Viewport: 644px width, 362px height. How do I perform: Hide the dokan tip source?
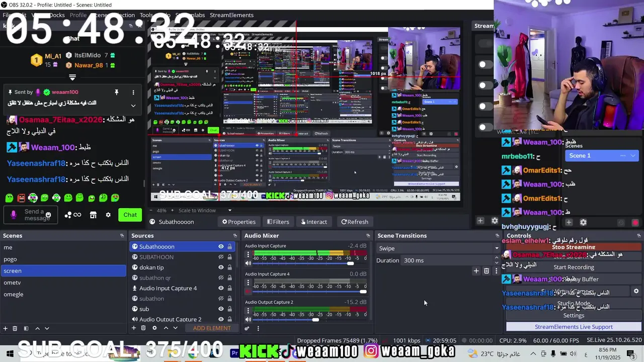point(221,267)
